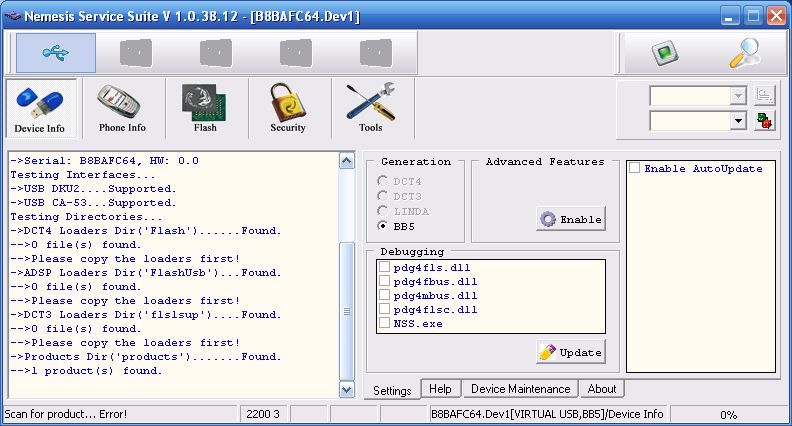This screenshot has width=792, height=426.
Task: Click the red-green device icon beside lower combo
Action: point(764,121)
